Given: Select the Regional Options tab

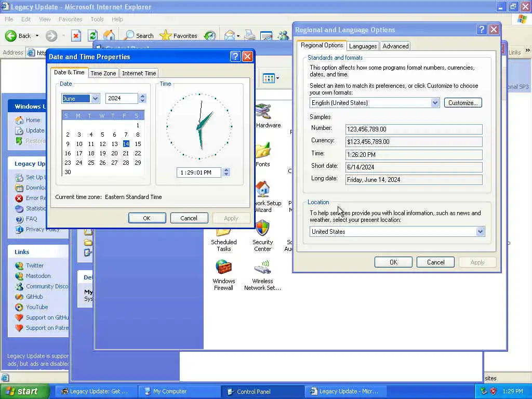Looking at the screenshot, I should [322, 45].
